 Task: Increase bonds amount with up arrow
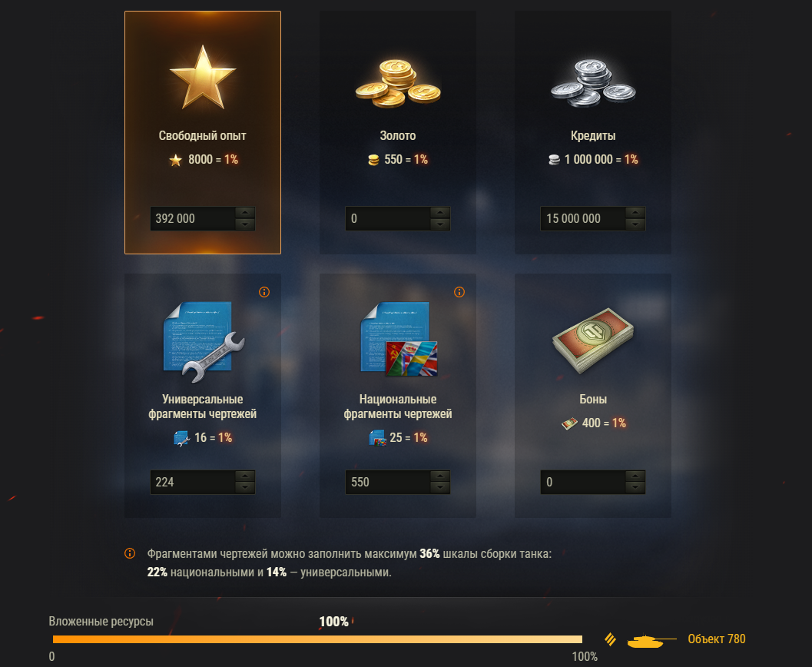(635, 476)
